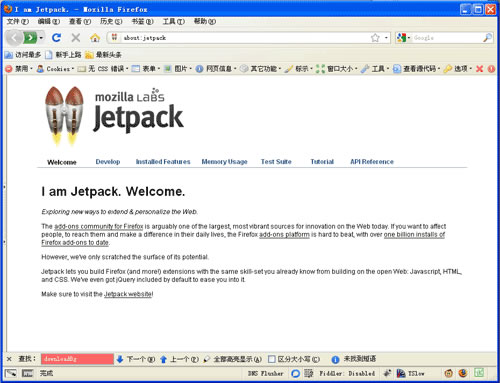Click the blue circle icon beside DNS Flusher
500x383 pixels.
point(295,373)
